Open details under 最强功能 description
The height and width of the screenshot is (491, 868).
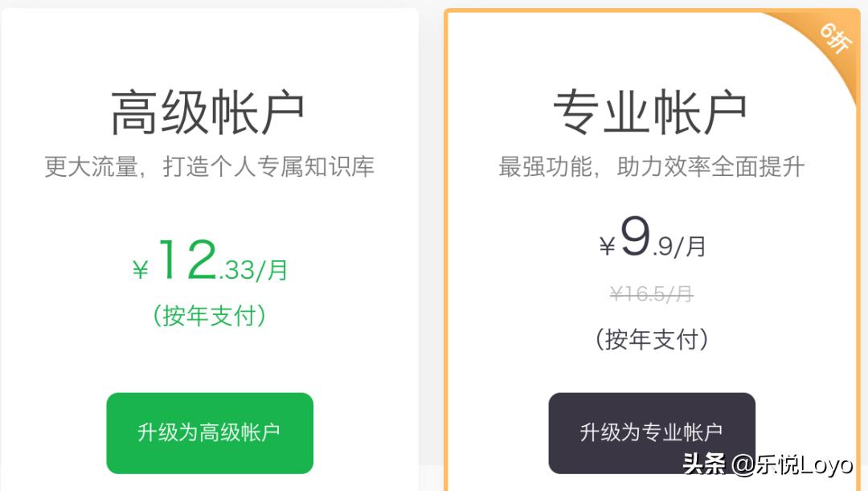coord(652,166)
